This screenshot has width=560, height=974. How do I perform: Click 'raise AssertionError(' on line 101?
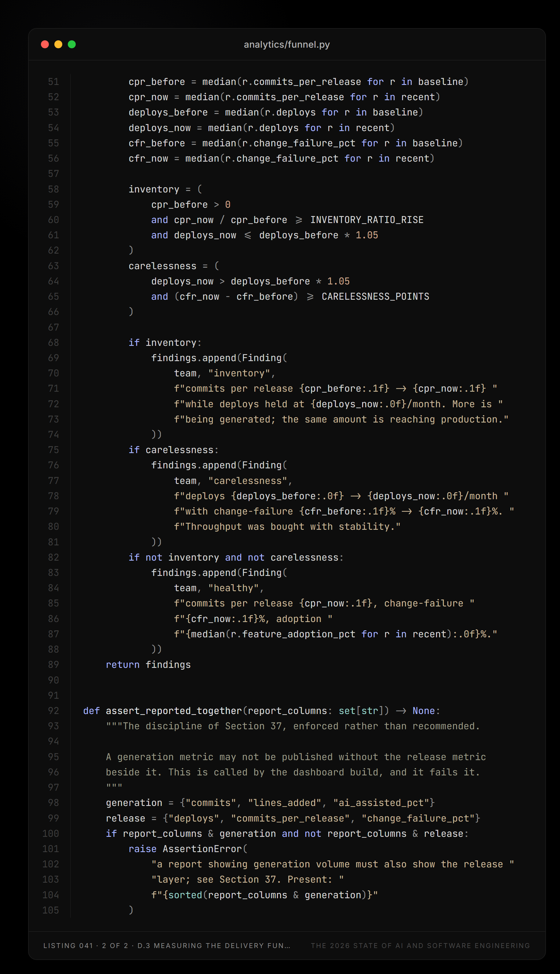click(188, 849)
